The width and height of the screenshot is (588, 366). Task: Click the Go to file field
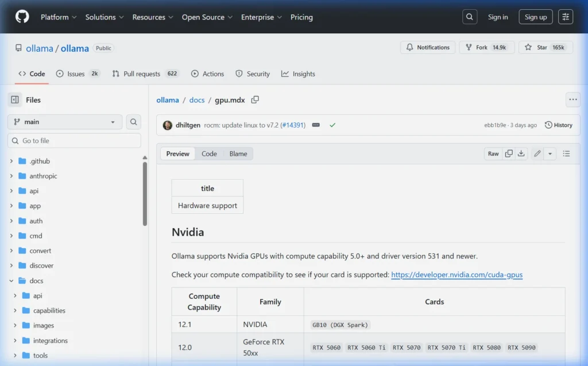click(73, 140)
